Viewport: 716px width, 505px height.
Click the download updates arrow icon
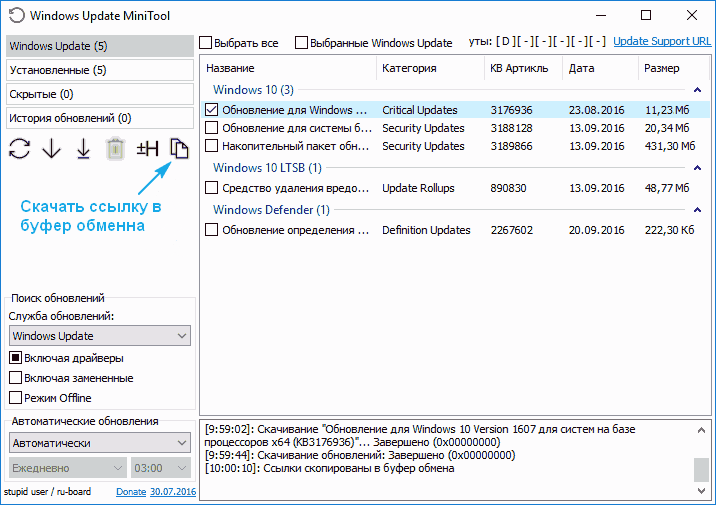pos(51,149)
